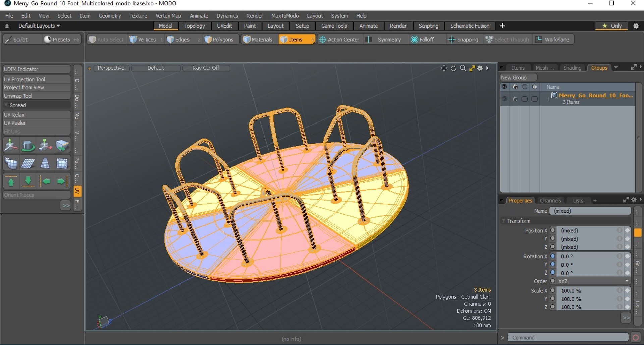Maximize viewport using the expand icon
The image size is (644, 345).
pos(472,68)
